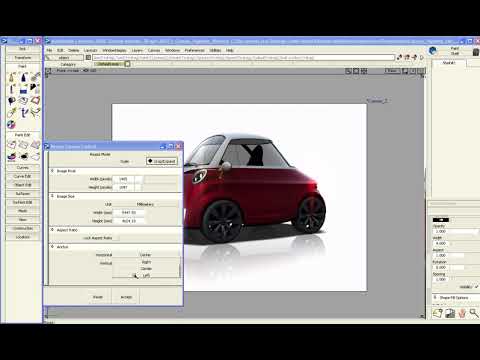Collapse the Aspect Ratio section
The width and height of the screenshot is (480, 360).
[x=52, y=230]
